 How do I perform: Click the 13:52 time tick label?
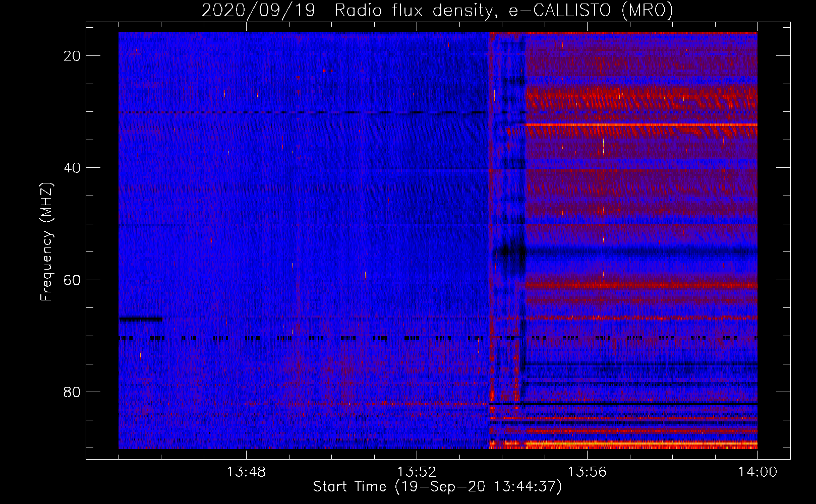[417, 472]
